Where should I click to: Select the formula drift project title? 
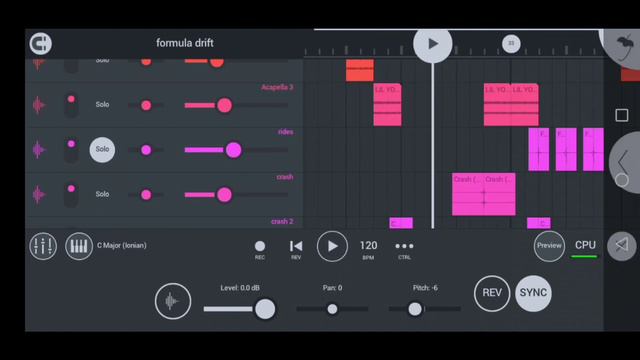(x=184, y=43)
